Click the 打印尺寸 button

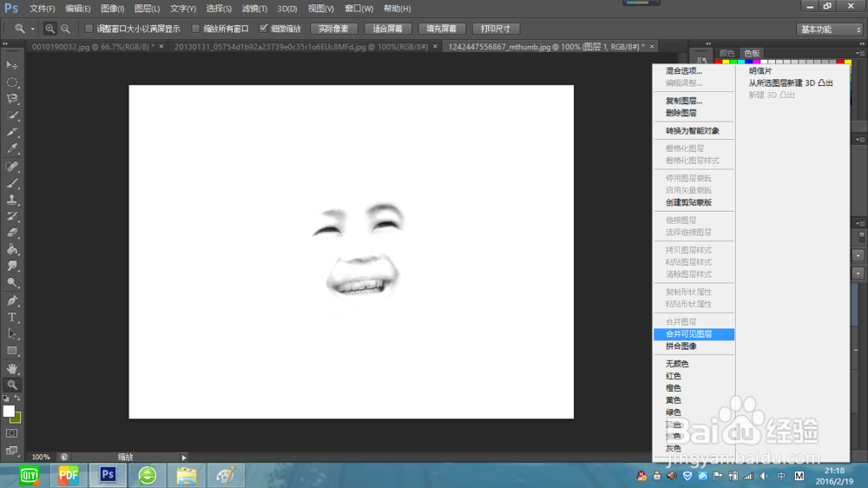pos(496,29)
